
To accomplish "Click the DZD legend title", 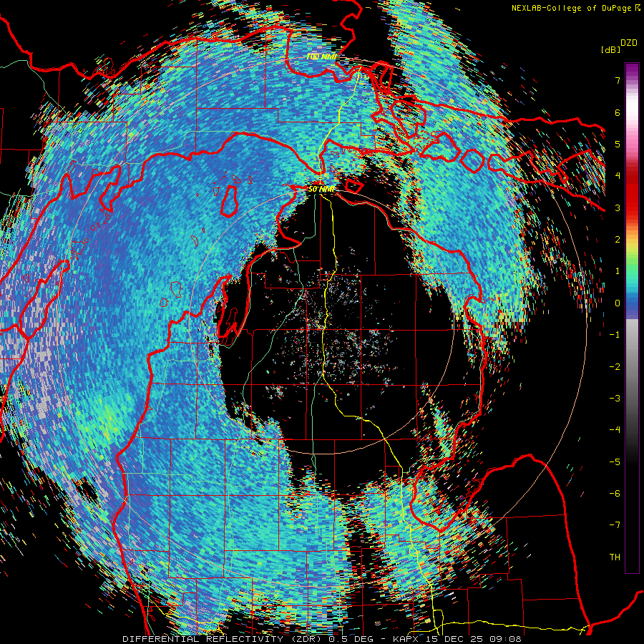I will coord(629,43).
